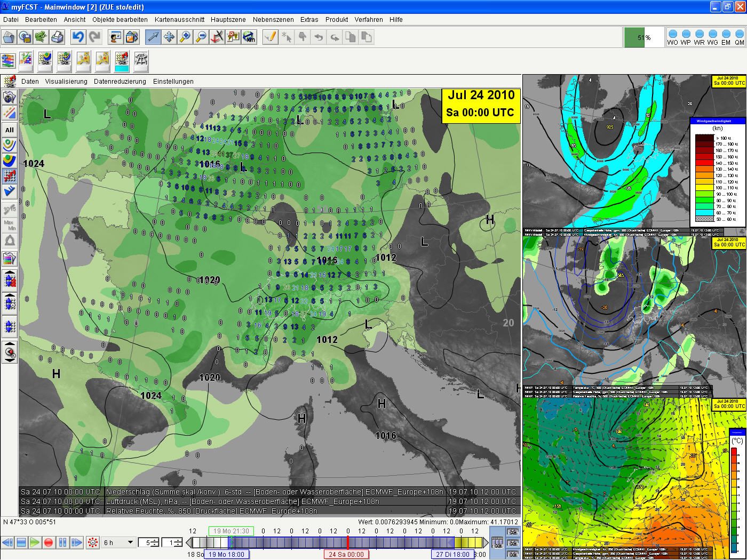
Task: Click the red 24 Sa 00:00 timeline marker
Action: [346, 554]
